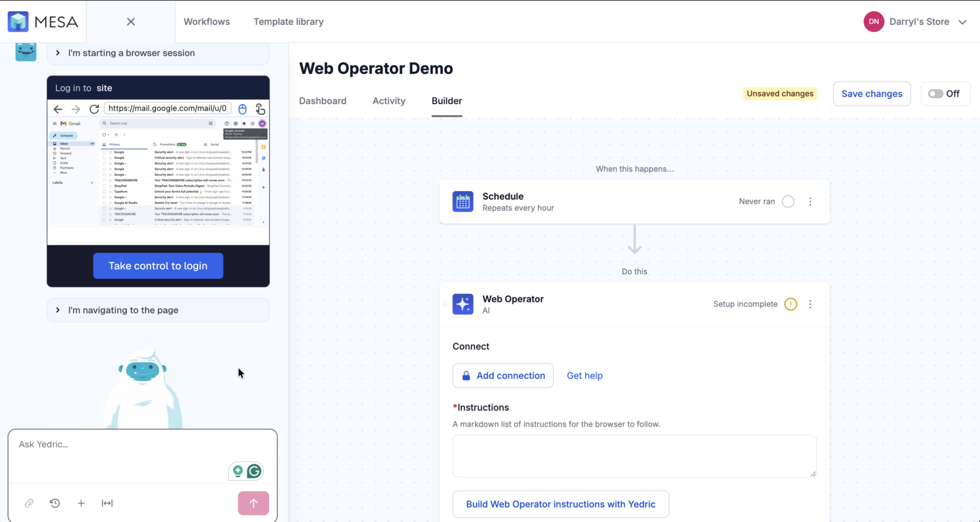The height and width of the screenshot is (522, 980).
Task: Switch to the Activity tab
Action: click(x=389, y=101)
